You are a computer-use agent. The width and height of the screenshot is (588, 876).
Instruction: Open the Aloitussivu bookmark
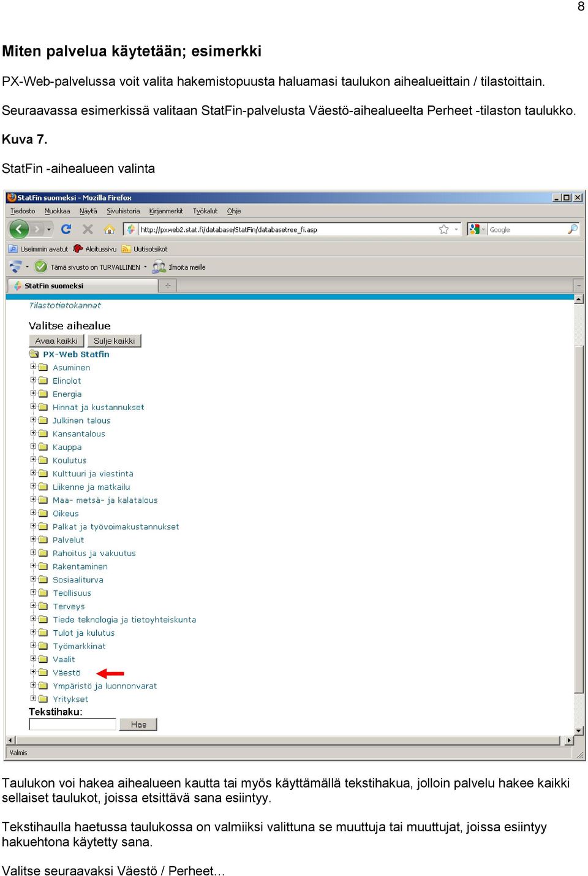tap(95, 249)
